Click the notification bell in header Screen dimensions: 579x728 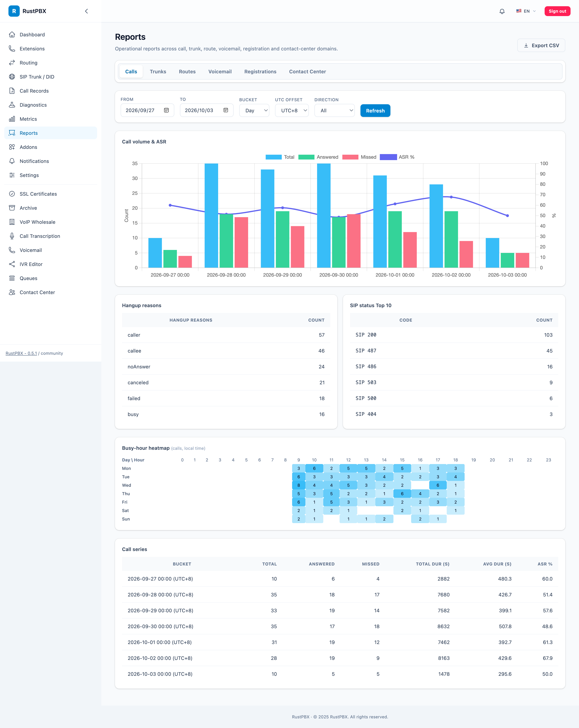(502, 11)
